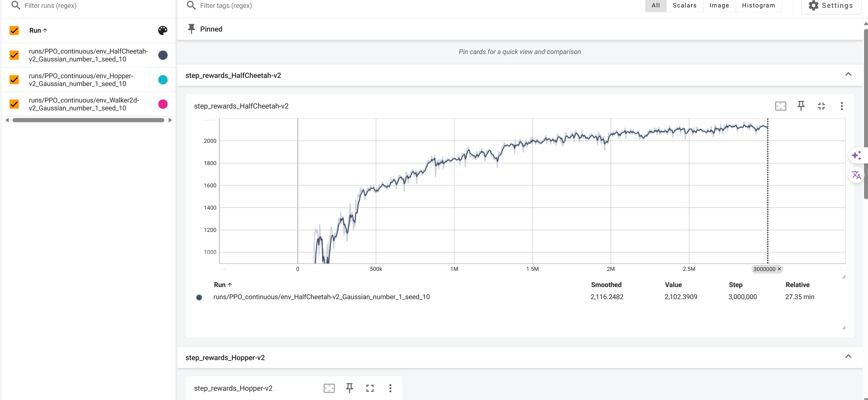Click the Filter runs search icon
The width and height of the screenshot is (868, 400).
(16, 5)
